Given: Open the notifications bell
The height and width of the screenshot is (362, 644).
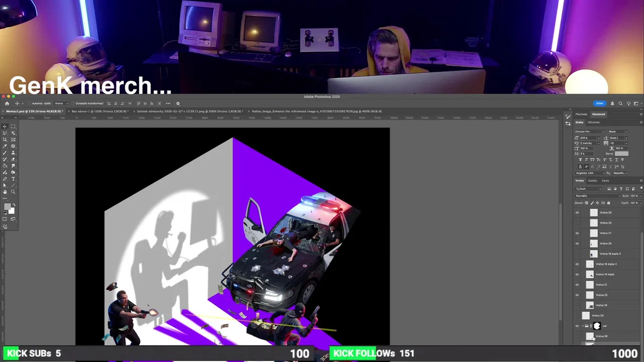Looking at the screenshot, I should pos(612,104).
